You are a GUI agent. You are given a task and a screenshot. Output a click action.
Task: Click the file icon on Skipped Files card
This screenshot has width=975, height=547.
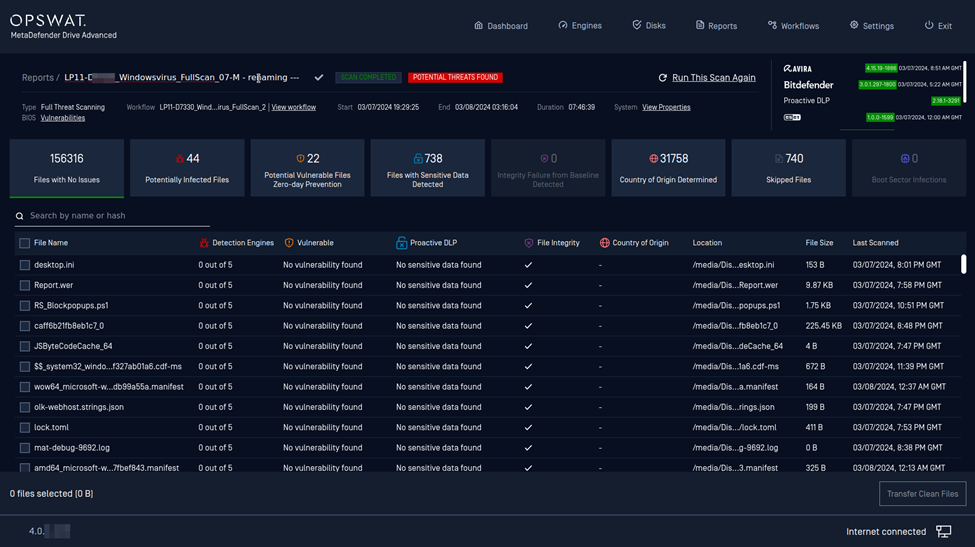point(779,159)
